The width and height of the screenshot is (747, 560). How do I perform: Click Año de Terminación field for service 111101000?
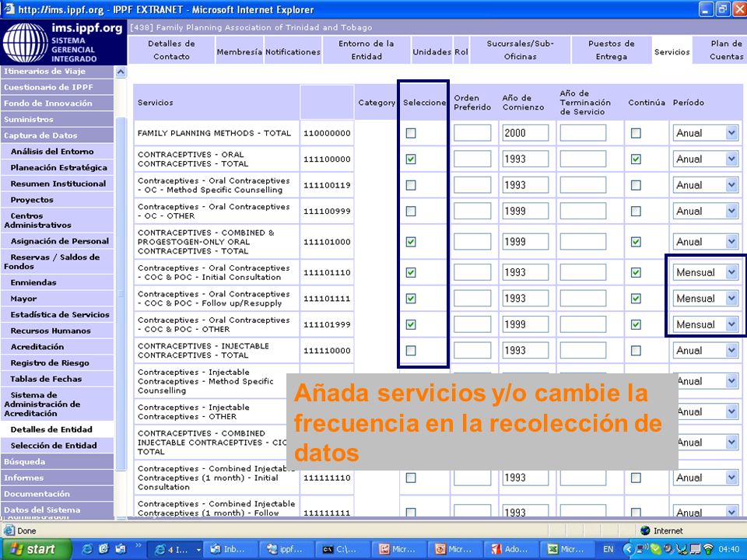click(583, 242)
